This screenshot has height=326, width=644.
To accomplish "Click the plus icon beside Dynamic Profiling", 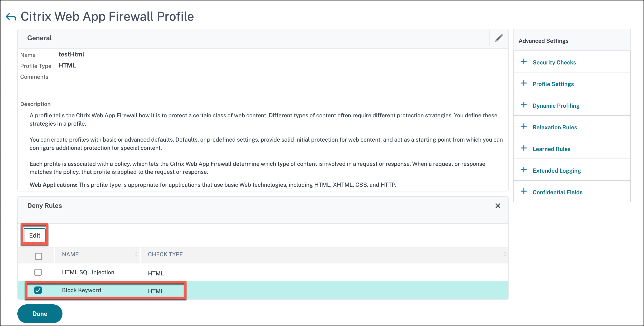I will point(524,105).
